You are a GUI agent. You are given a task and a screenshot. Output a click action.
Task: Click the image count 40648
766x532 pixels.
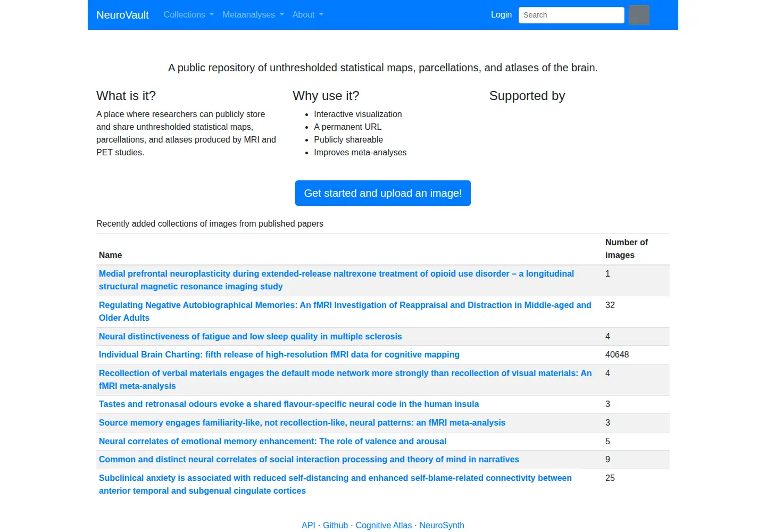tap(617, 355)
